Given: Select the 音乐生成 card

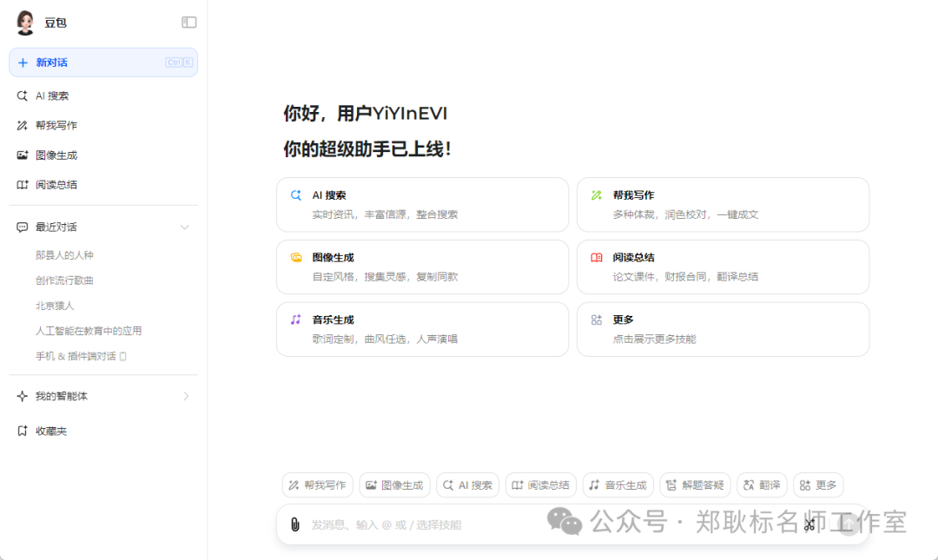Looking at the screenshot, I should [x=422, y=329].
